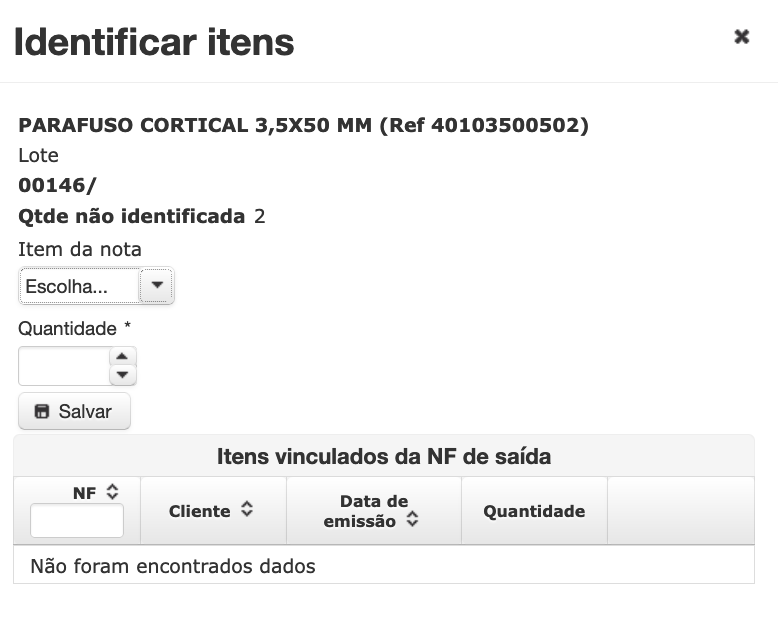Click the lot number 00146/ text
This screenshot has width=778, height=620.
[58, 186]
